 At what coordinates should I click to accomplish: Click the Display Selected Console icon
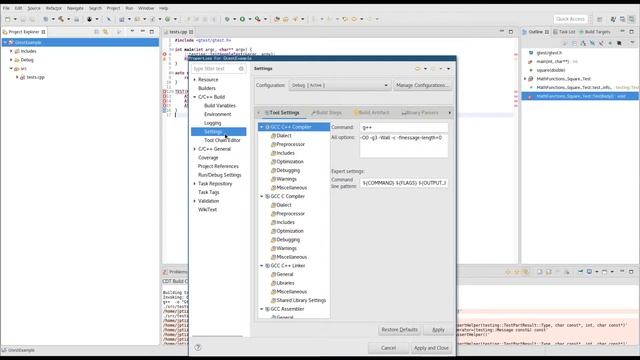[589, 271]
